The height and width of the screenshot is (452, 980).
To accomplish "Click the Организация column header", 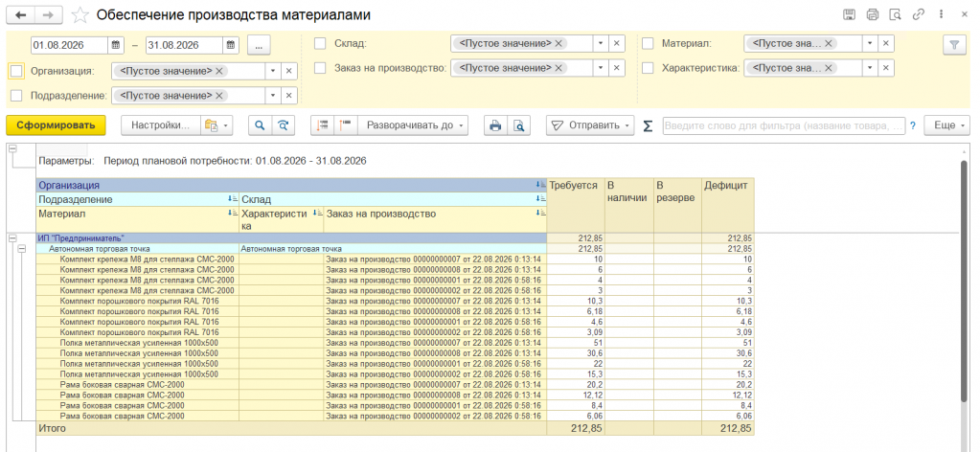I will point(291,186).
